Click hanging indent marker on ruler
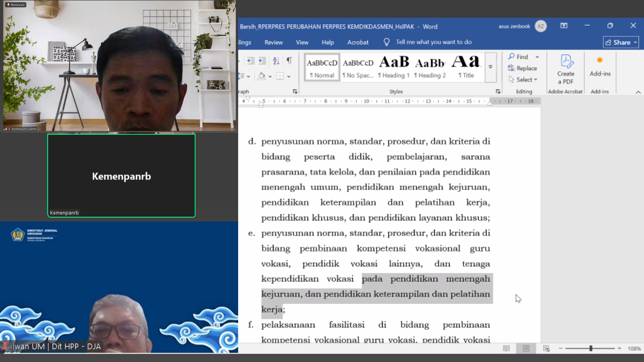Screen dimensions: 644x362 [x=261, y=104]
